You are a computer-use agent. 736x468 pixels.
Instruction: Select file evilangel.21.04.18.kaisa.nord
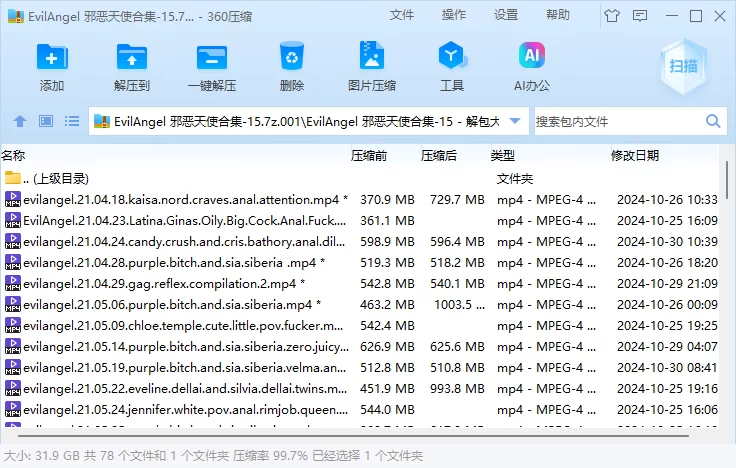360,199
